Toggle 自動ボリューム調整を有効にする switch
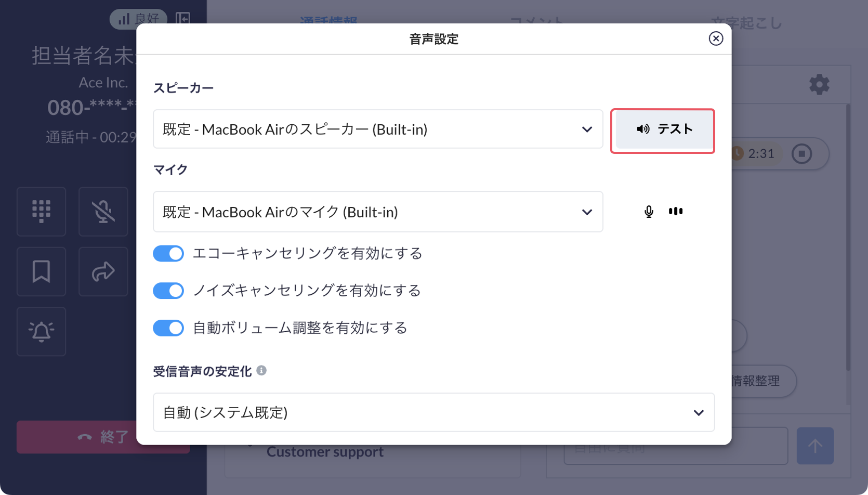The width and height of the screenshot is (868, 495). (168, 328)
